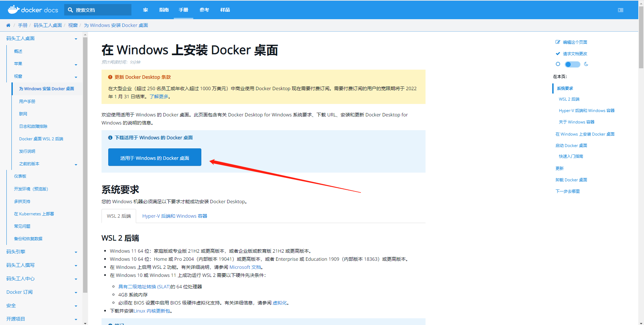Click the pencil icon next to 编辑这个页面
This screenshot has height=325, width=644.
(558, 42)
